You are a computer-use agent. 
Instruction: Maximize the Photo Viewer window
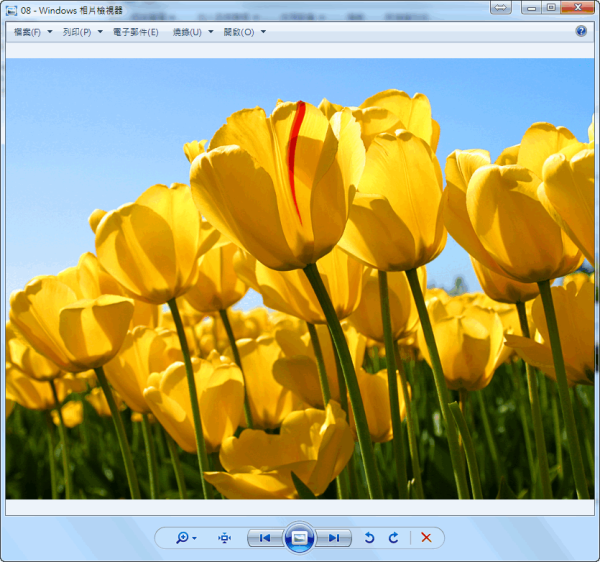[x=551, y=8]
